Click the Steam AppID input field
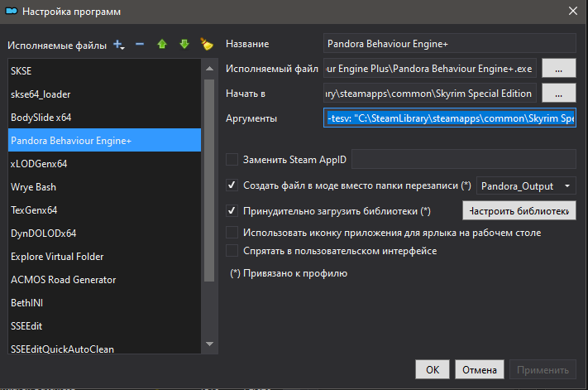 click(464, 159)
